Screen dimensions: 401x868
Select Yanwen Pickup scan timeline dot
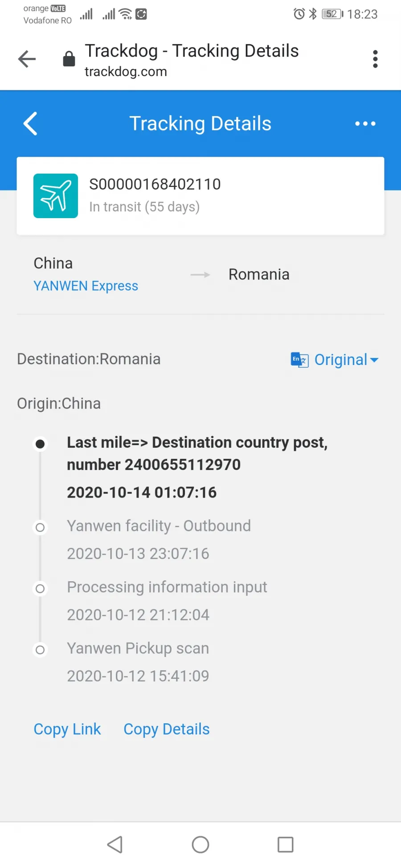[x=40, y=650]
